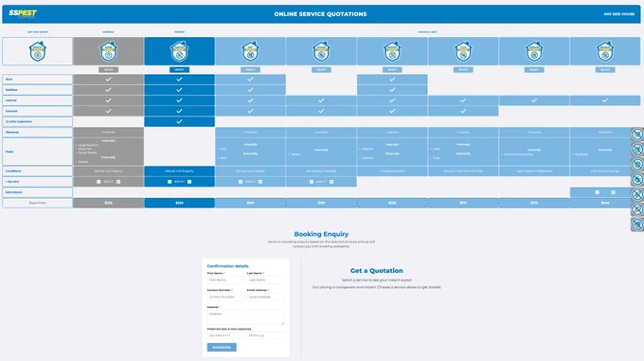Click the Extra Room row label
Screen dimensions: 644x361
click(37, 192)
